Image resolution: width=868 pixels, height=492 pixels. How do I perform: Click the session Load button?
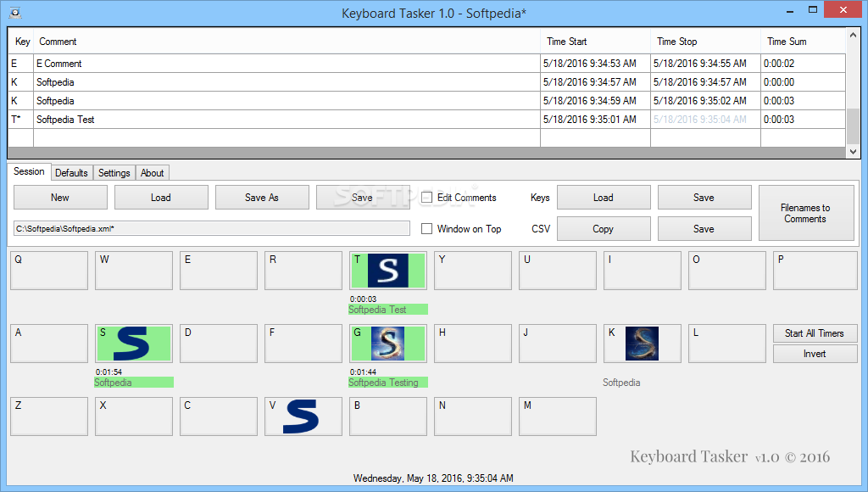click(161, 198)
